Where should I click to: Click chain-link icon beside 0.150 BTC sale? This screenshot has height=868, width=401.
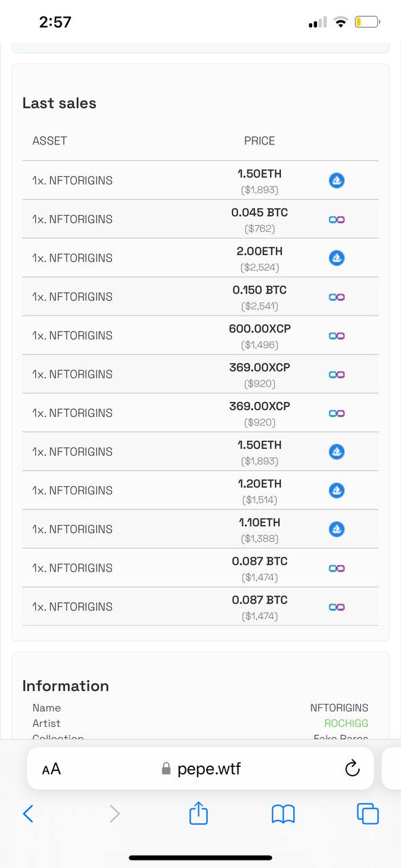(x=337, y=296)
